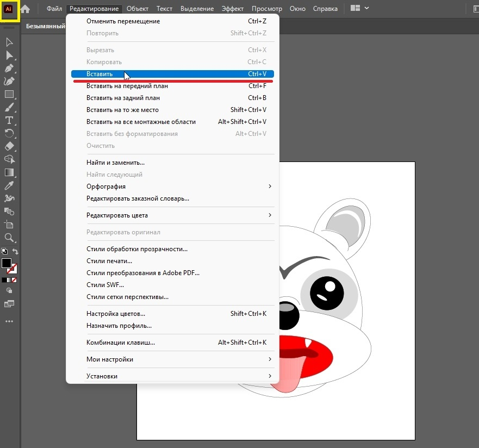Screen dimensions: 479x448
Task: Choose Комбинации клавиш menu entry
Action: tap(120, 342)
